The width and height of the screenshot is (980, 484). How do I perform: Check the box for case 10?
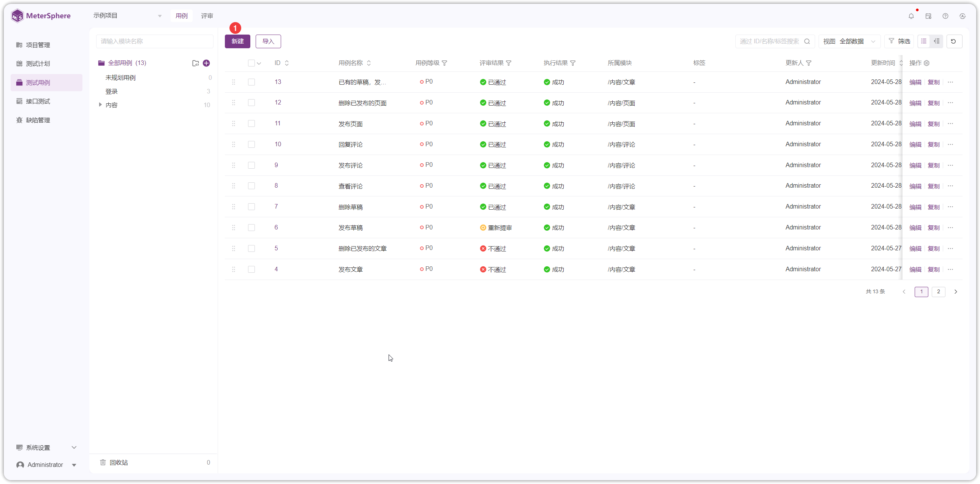(x=251, y=145)
